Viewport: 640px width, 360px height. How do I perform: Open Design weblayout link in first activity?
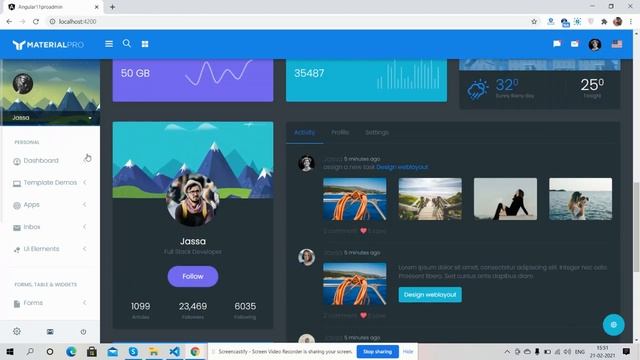coord(402,167)
